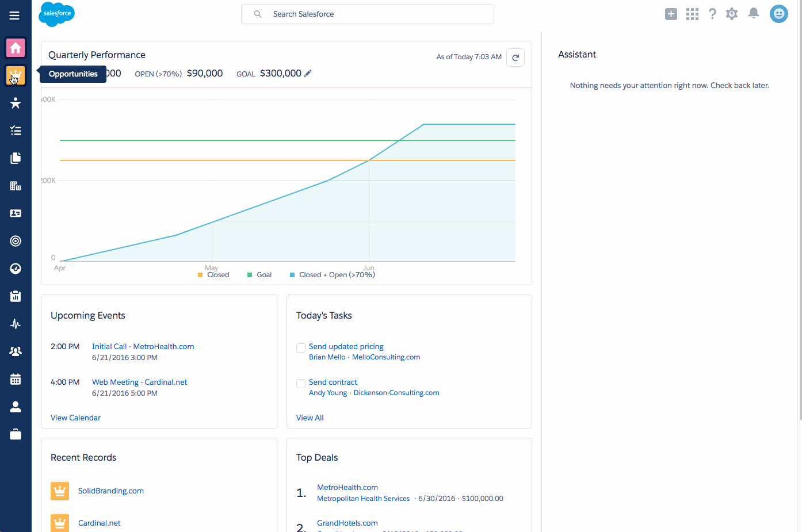The image size is (802, 532).
Task: Open Leads star icon in sidebar
Action: (16, 103)
